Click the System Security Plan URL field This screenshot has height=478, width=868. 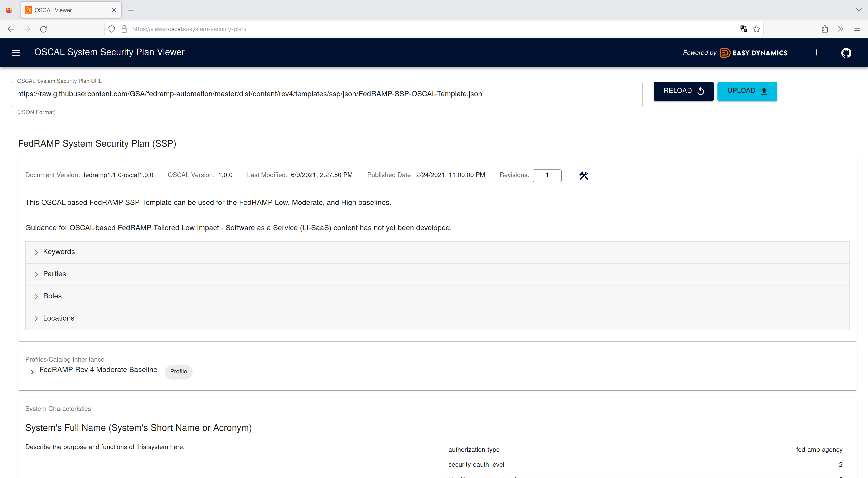tap(326, 94)
